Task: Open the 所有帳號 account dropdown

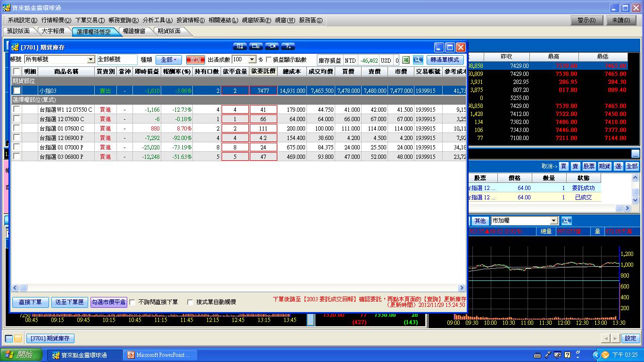Action: pos(91,60)
